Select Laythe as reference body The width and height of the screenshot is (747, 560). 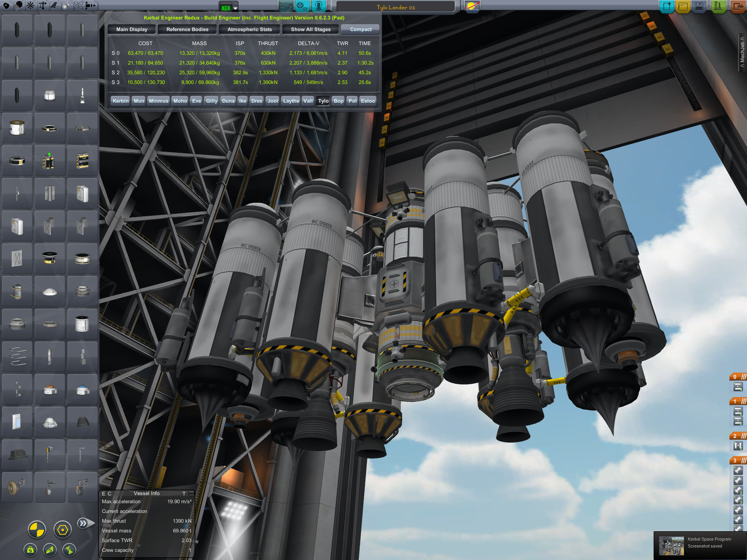(291, 101)
